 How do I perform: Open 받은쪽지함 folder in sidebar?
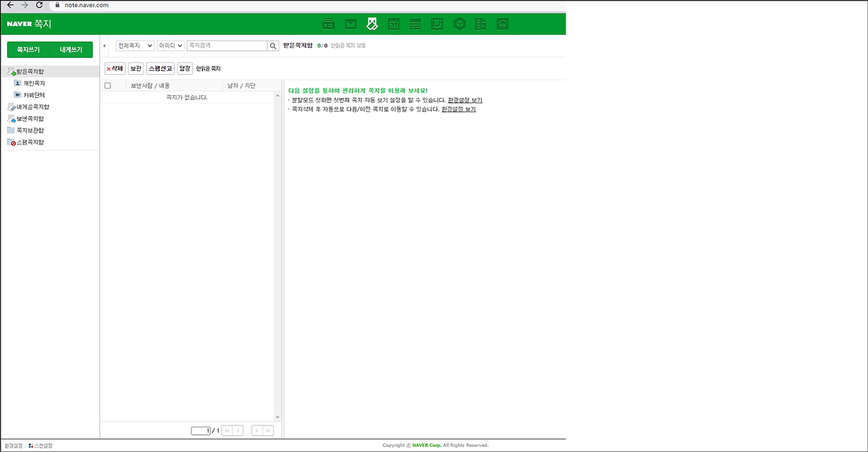click(30, 72)
